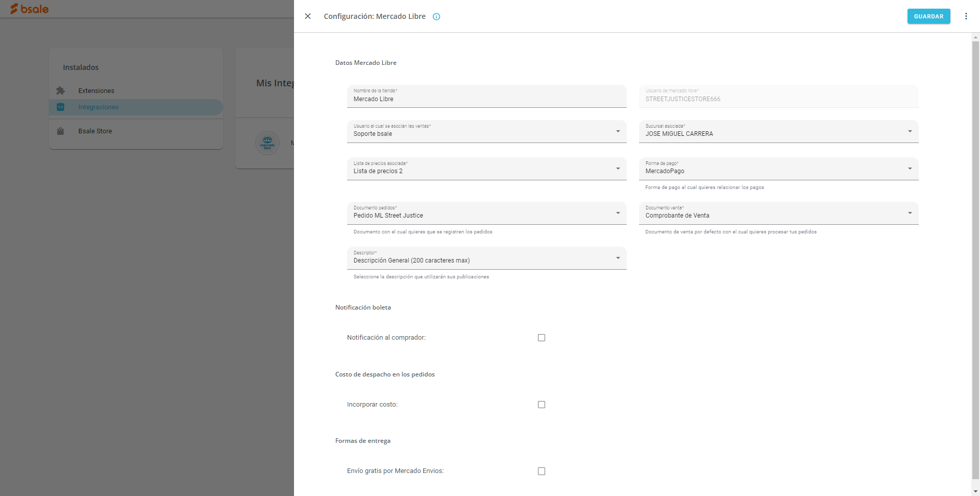The image size is (980, 496).
Task: Click the info icon next to Configuración title
Action: tap(436, 17)
